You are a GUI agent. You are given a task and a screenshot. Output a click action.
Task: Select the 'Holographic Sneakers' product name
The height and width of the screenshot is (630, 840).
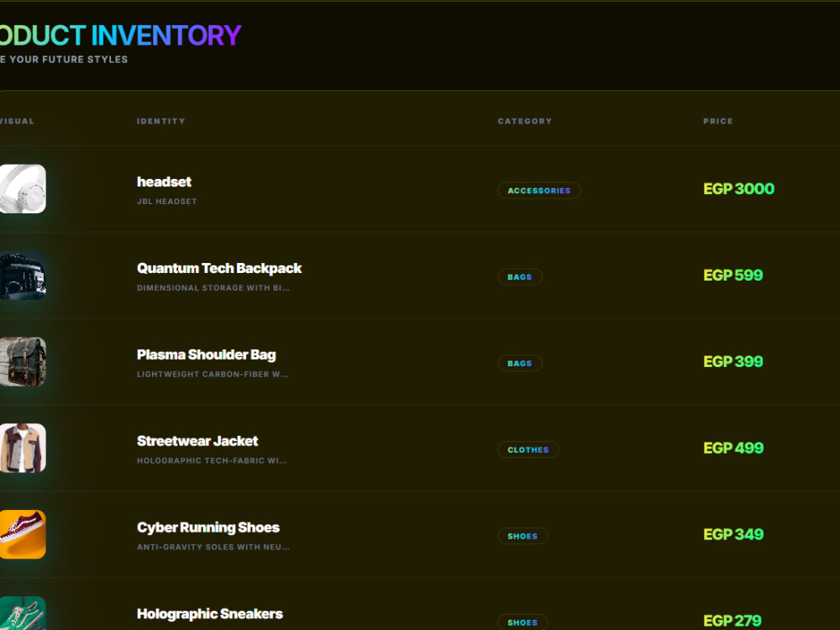[209, 614]
